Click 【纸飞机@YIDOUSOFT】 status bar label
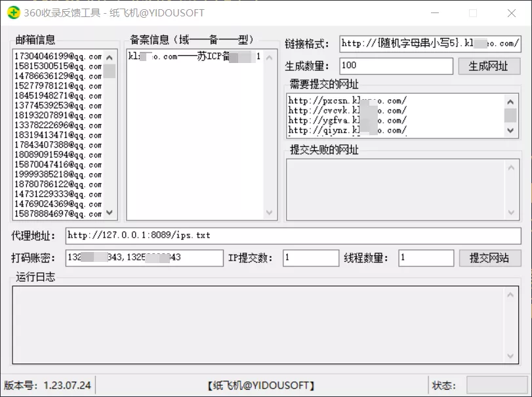 [x=261, y=385]
